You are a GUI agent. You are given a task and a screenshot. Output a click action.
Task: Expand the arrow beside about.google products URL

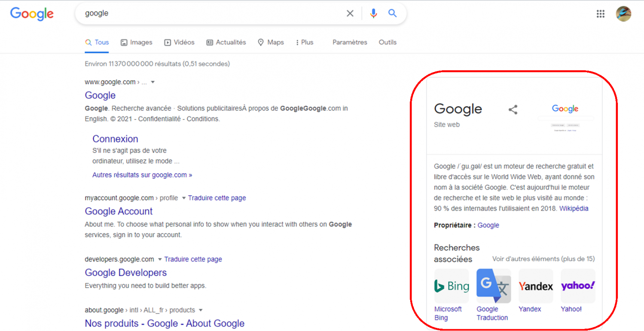201,310
